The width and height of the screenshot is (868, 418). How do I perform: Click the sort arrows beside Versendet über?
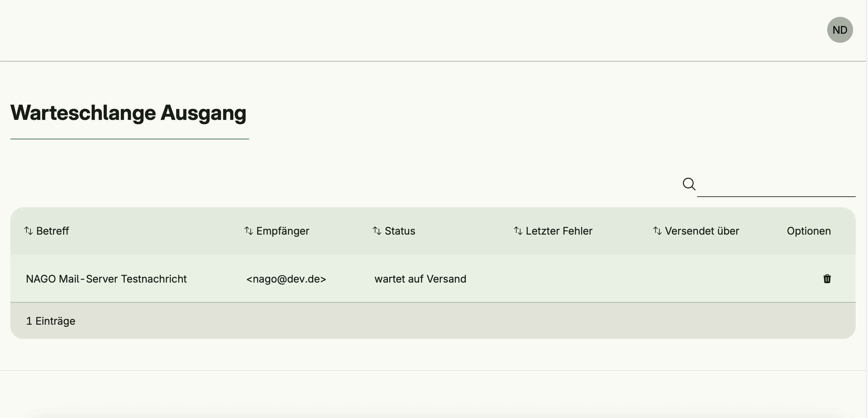tap(657, 231)
